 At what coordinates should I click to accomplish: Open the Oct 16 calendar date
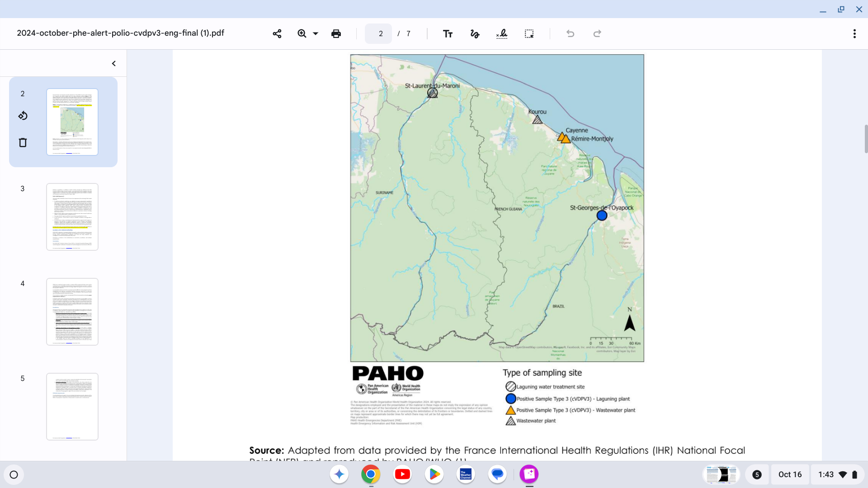tap(790, 474)
